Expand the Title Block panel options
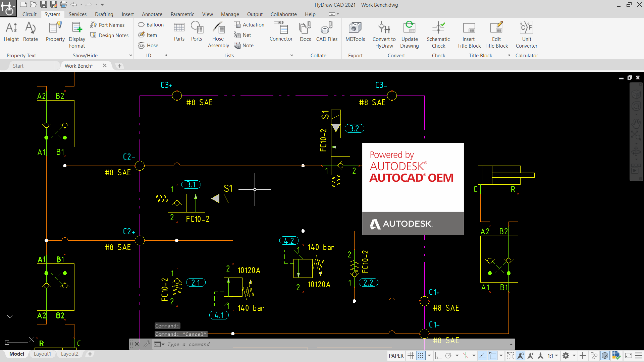 click(509, 55)
